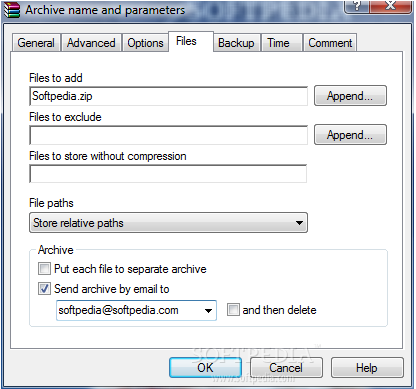This screenshot has height=389, width=416.
Task: Go to the Backup tab
Action: [236, 43]
